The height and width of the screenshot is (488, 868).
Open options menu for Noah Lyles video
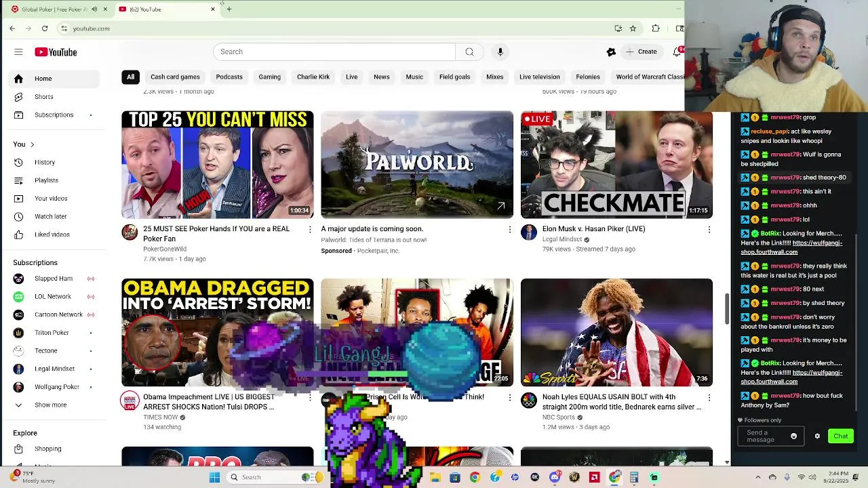coord(709,398)
